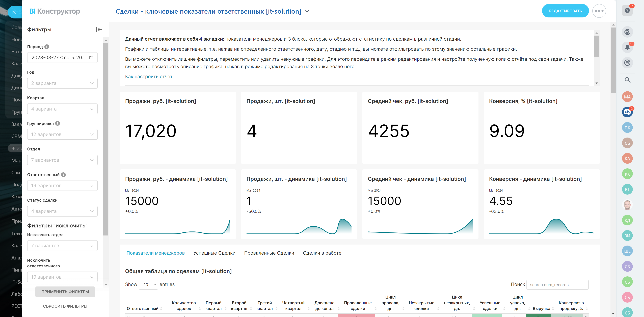Image resolution: width=644 pixels, height=317 pixels.
Task: Collapse the Фильтры panel with arrow icon
Action: tap(99, 30)
